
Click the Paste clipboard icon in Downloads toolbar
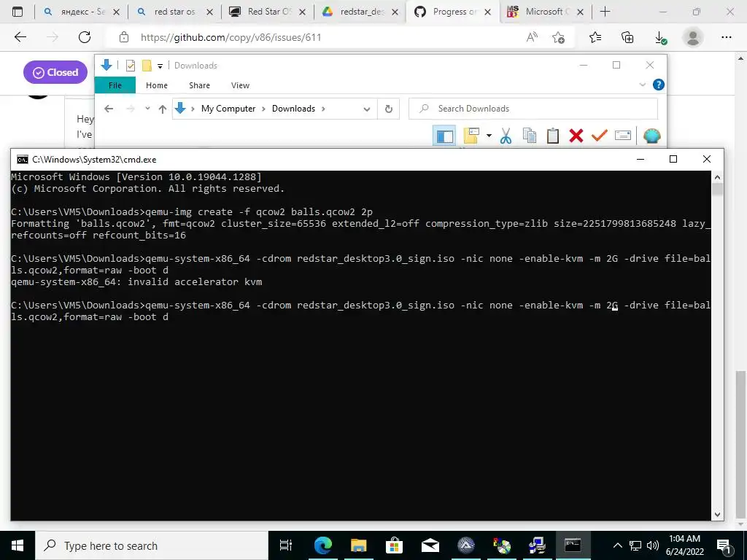tap(553, 136)
